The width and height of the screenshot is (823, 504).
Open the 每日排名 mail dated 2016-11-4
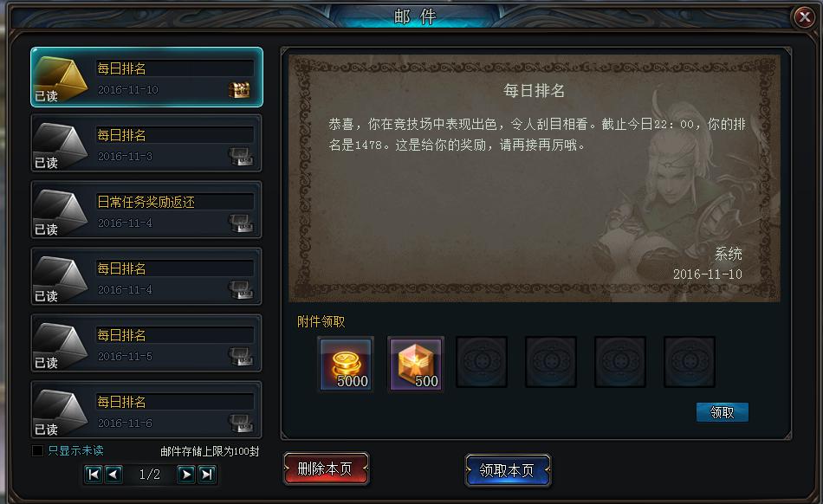click(x=146, y=276)
